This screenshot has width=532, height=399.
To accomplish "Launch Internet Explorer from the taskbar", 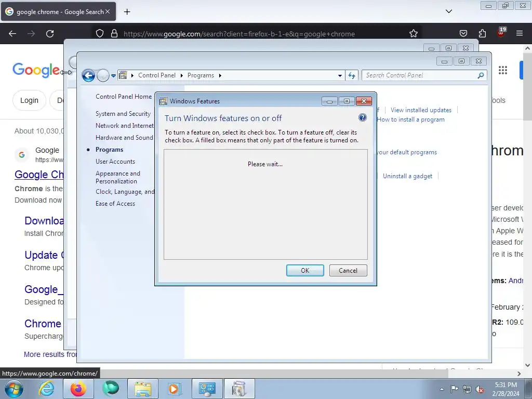I will coord(46,389).
